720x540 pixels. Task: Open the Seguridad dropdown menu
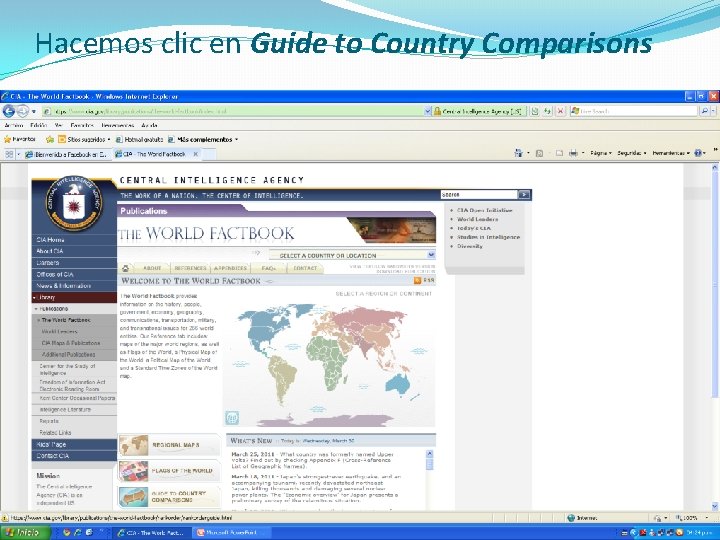(x=632, y=153)
